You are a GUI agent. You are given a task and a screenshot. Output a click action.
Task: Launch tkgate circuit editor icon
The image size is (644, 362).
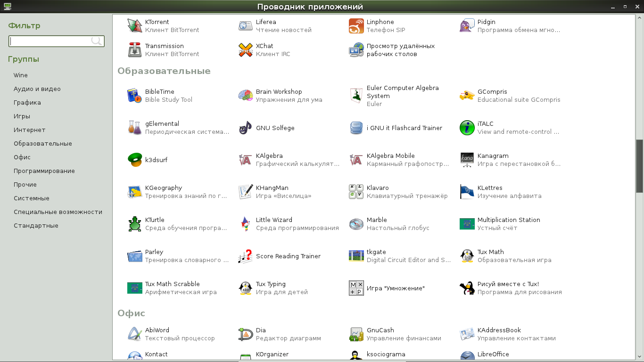click(x=356, y=256)
